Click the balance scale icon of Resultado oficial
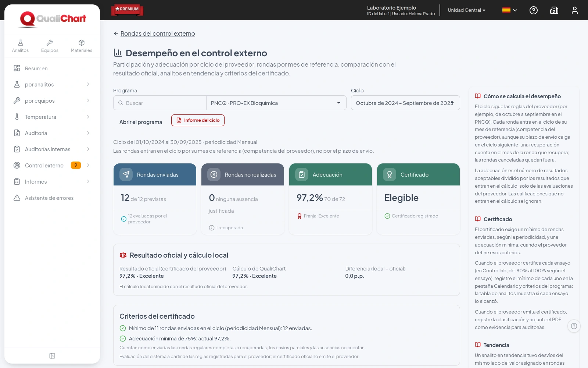The height and width of the screenshot is (368, 588). point(123,255)
